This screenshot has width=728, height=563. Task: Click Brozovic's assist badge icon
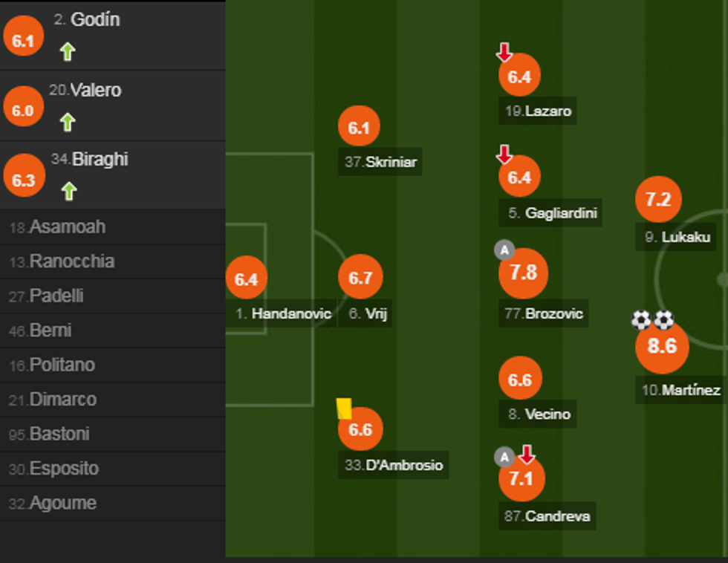click(x=504, y=250)
